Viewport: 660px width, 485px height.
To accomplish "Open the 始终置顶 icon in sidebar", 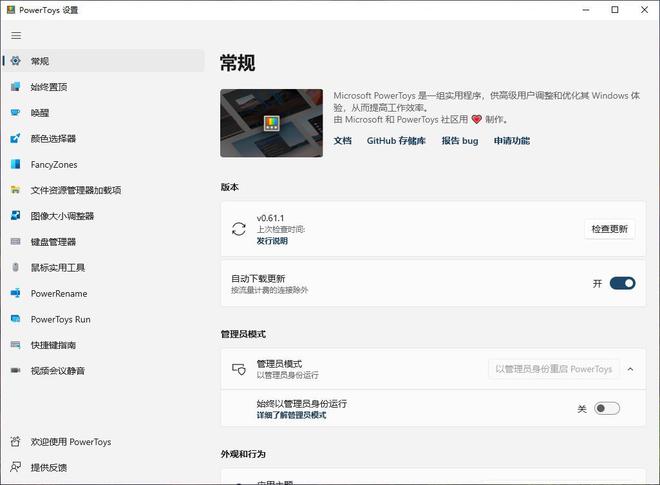I will 16,87.
